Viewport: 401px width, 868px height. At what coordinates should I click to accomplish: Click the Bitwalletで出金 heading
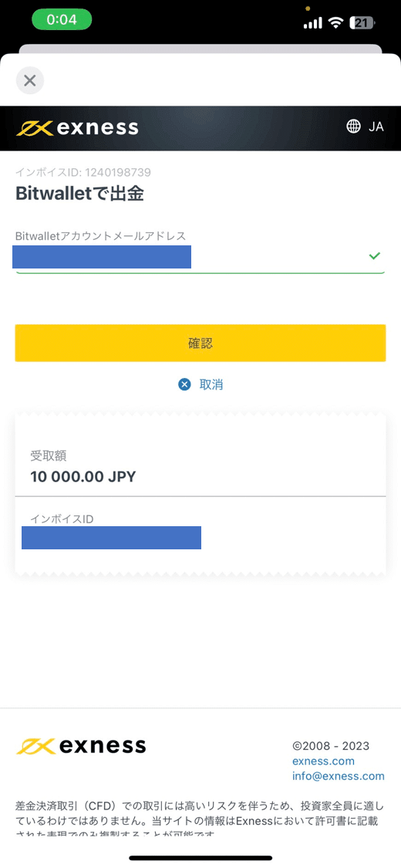[x=79, y=194]
